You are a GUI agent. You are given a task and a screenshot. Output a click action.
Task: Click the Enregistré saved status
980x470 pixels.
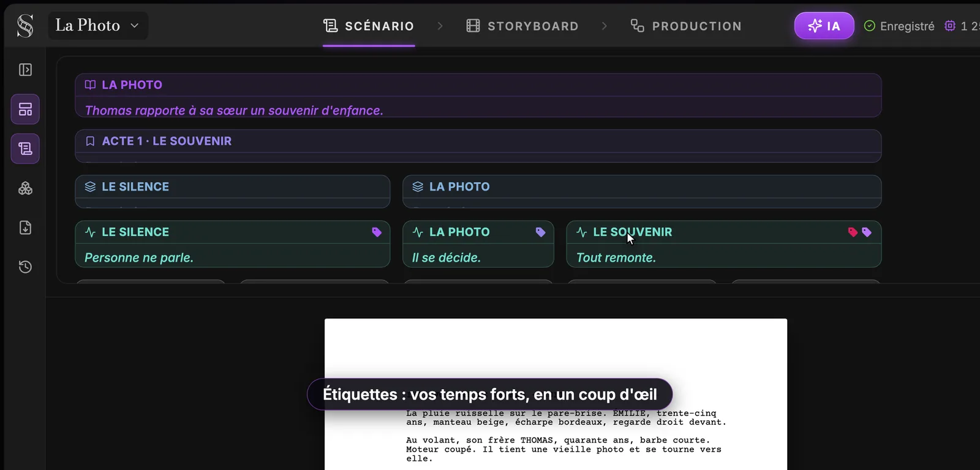coord(899,26)
